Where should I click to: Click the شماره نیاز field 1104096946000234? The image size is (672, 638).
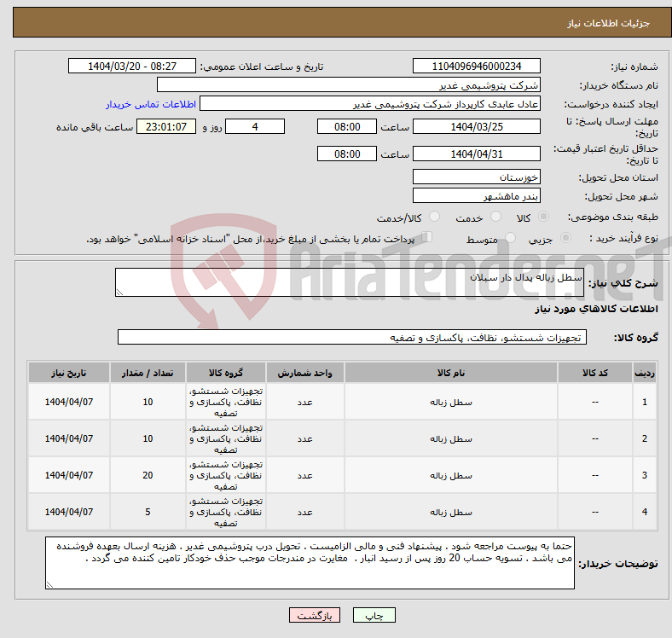click(477, 66)
